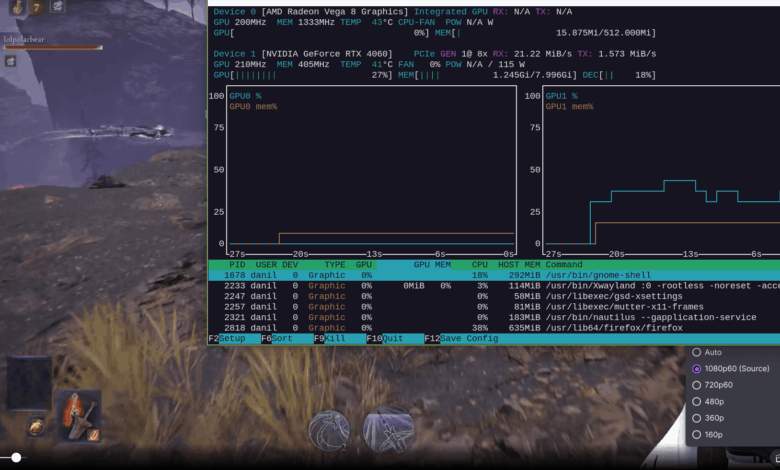This screenshot has height=470, width=780.
Task: Click the sword weapon slot icon
Action: coord(80,416)
